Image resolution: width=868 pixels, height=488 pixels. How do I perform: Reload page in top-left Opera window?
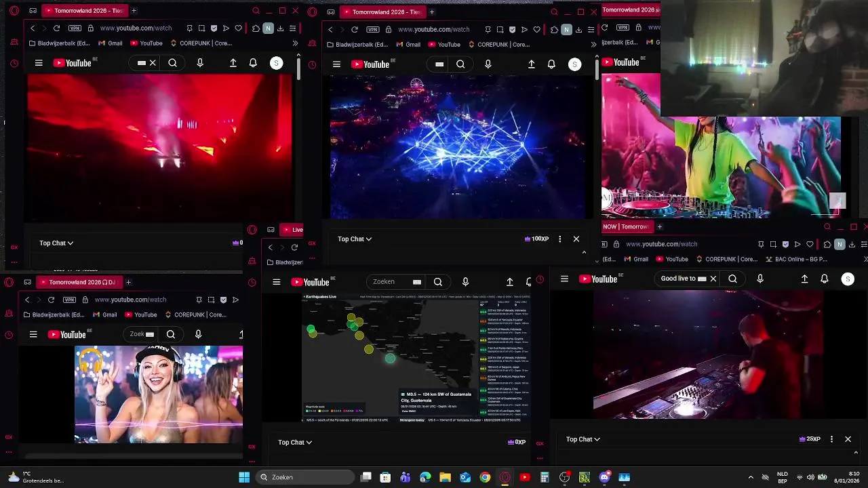tap(56, 28)
